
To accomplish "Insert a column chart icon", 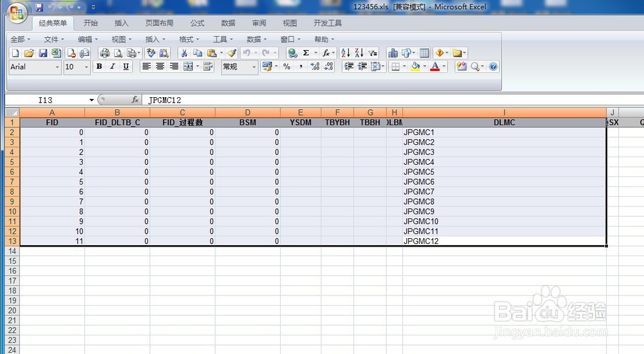I will [393, 53].
